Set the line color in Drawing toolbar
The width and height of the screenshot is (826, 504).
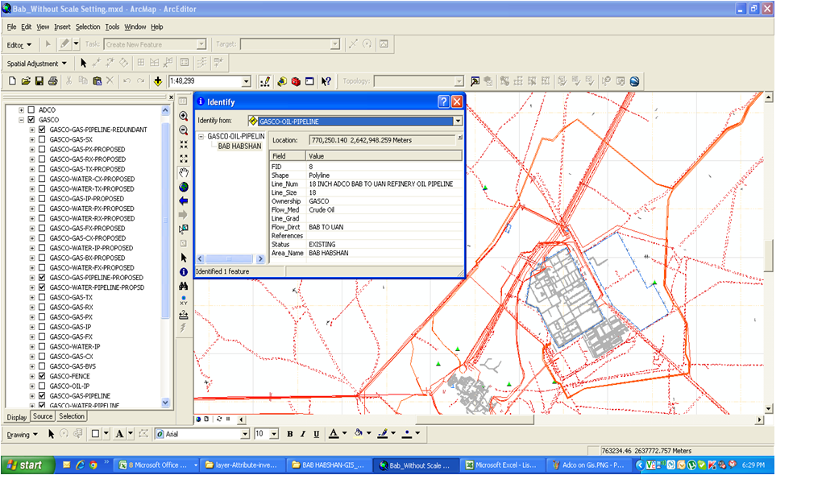[x=383, y=434]
